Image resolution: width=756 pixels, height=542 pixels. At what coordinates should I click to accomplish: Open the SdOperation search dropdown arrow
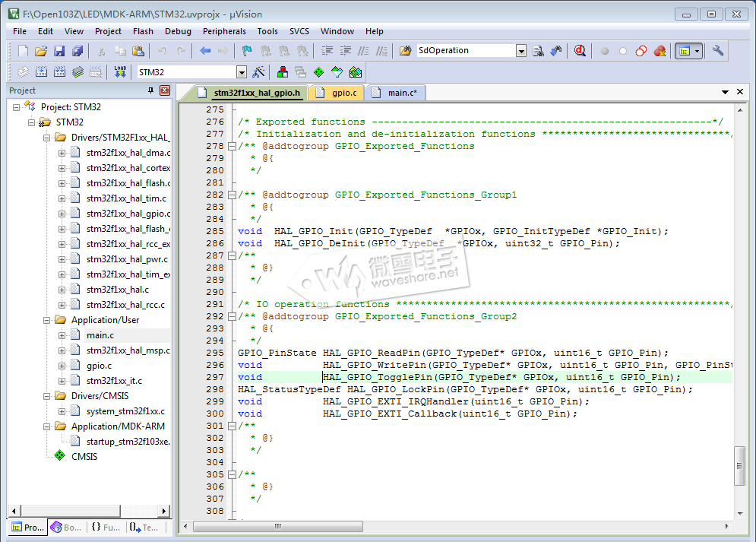pos(520,51)
